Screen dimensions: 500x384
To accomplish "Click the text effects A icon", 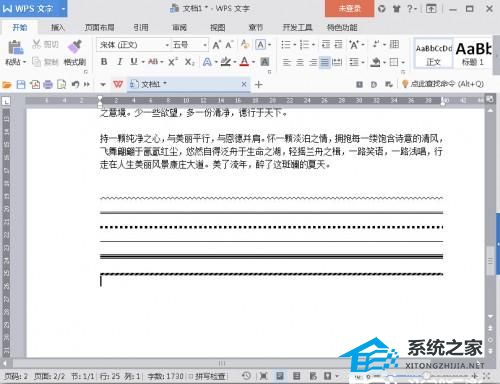I will pos(207,62).
